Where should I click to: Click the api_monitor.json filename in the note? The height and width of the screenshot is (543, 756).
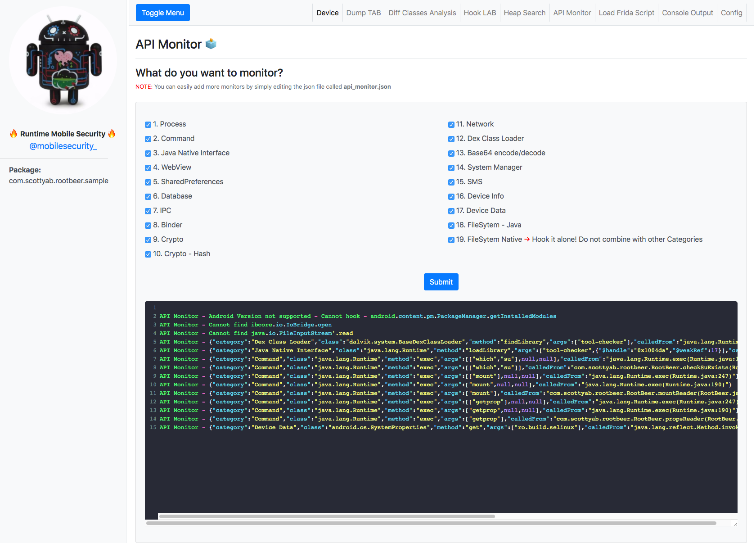pyautogui.click(x=367, y=86)
